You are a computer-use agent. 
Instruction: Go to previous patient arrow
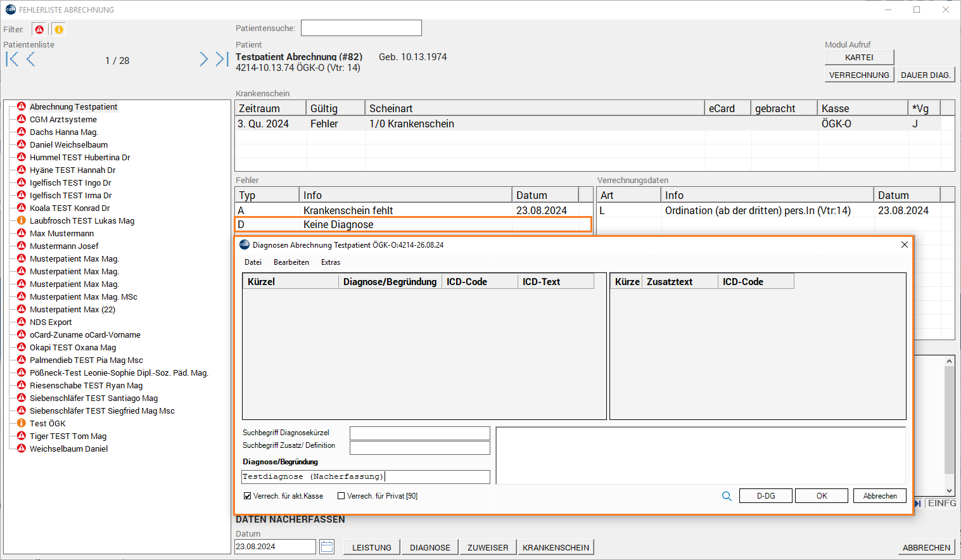pyautogui.click(x=30, y=60)
